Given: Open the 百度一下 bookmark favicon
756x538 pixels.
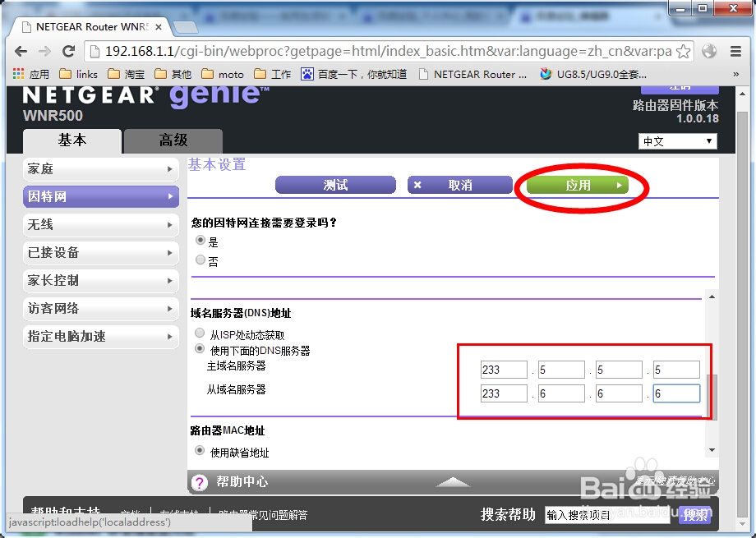Looking at the screenshot, I should pos(307,74).
